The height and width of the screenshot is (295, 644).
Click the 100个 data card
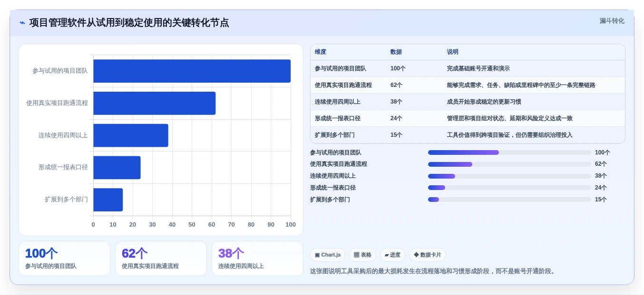pyautogui.click(x=64, y=258)
